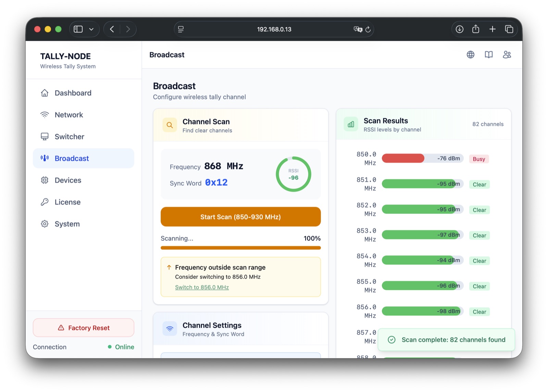Click the TALLY-NODE logo title
The height and width of the screenshot is (392, 548).
click(65, 56)
